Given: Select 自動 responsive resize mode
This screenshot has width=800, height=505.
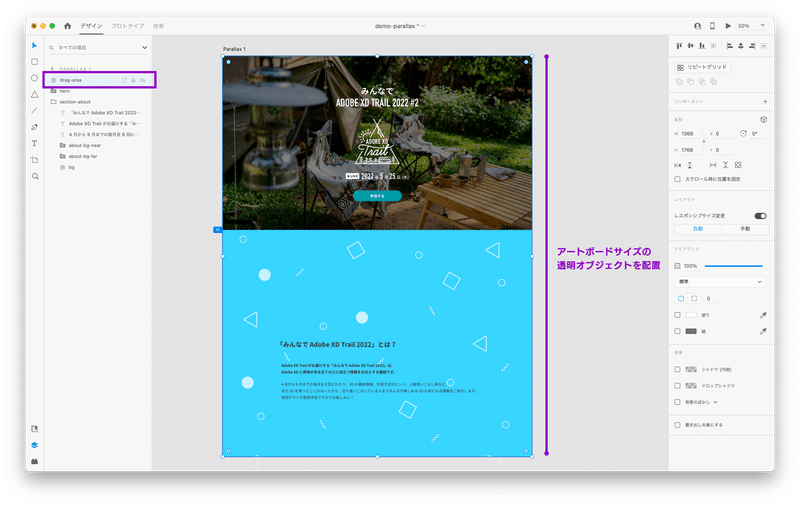Looking at the screenshot, I should coord(697,229).
